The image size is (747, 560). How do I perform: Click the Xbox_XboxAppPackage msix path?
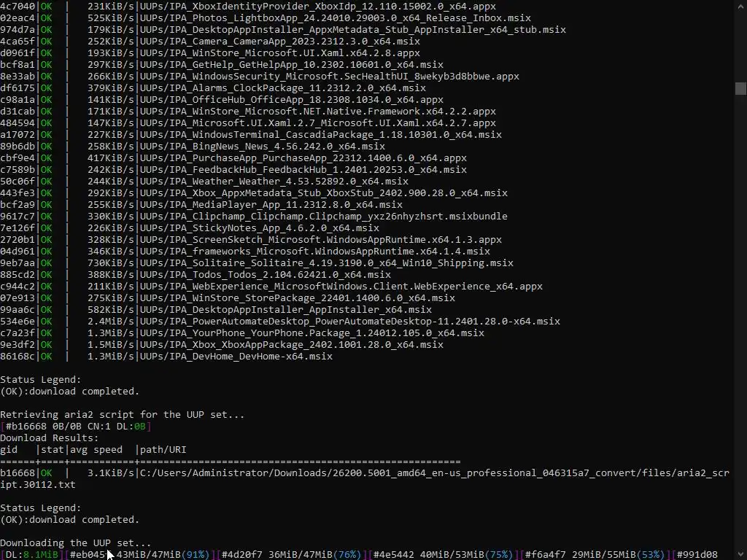(292, 345)
